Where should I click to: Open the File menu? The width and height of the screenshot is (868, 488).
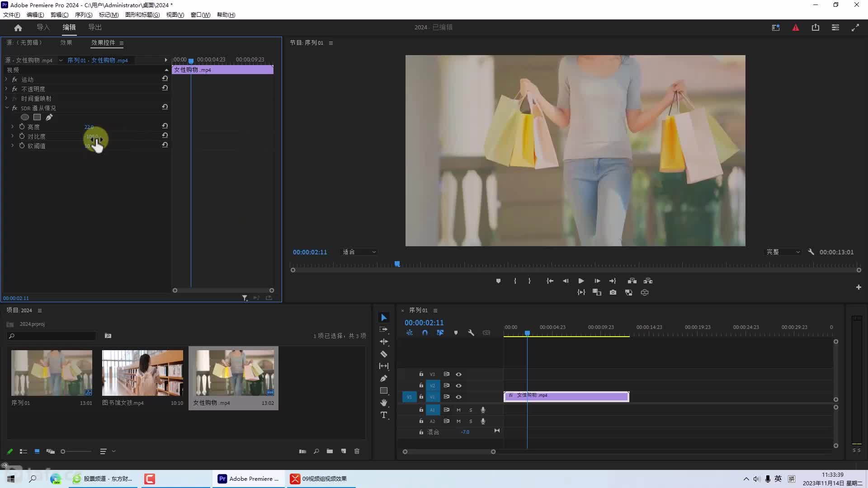(11, 15)
